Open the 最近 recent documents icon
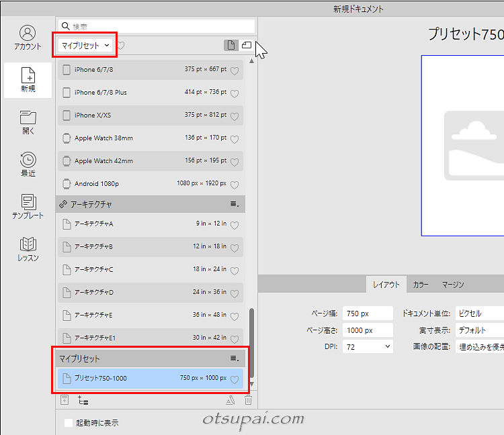The image size is (504, 435). [28, 164]
